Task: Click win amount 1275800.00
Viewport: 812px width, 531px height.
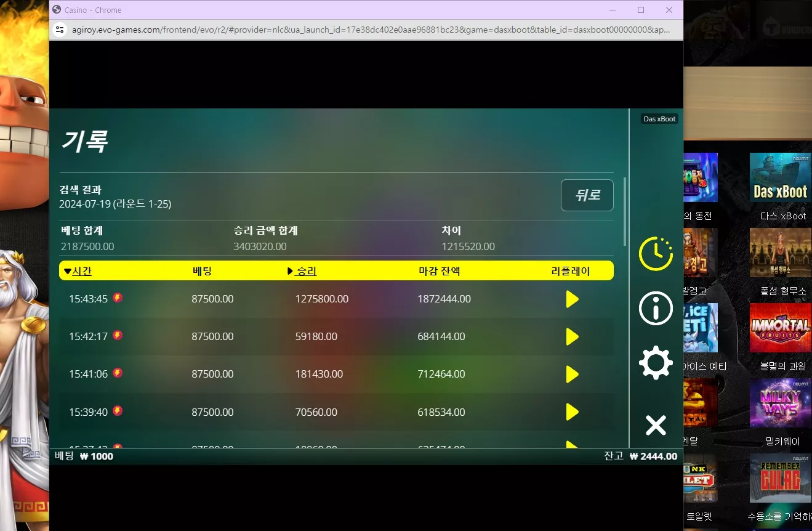Action: [322, 299]
